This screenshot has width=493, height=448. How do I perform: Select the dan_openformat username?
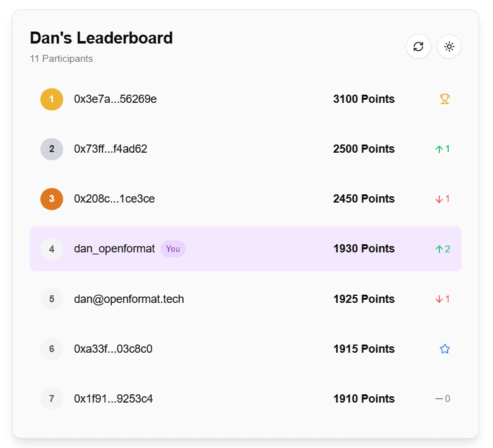tap(114, 249)
